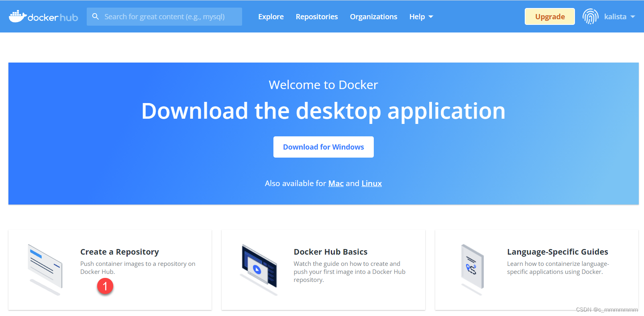Click the search magnifier icon
Screen dimensions: 644x316
tap(96, 16)
